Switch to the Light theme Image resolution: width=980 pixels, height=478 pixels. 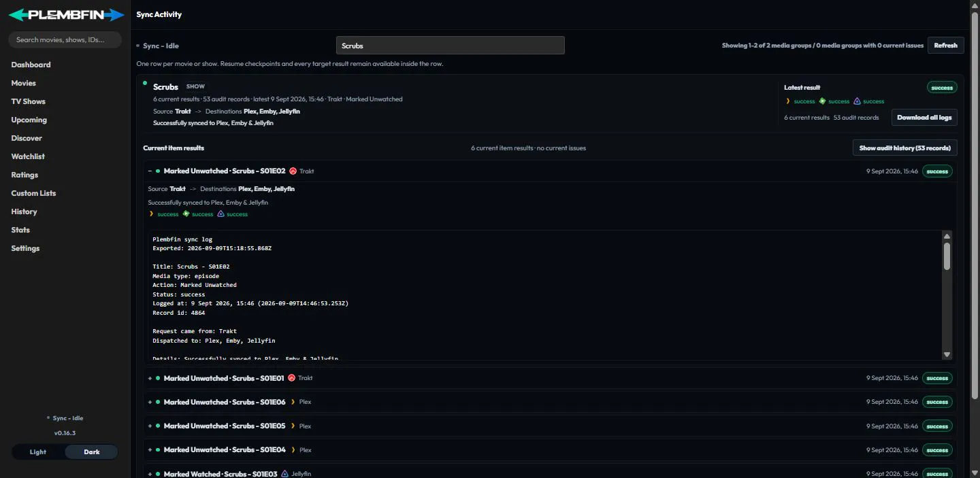coord(38,452)
